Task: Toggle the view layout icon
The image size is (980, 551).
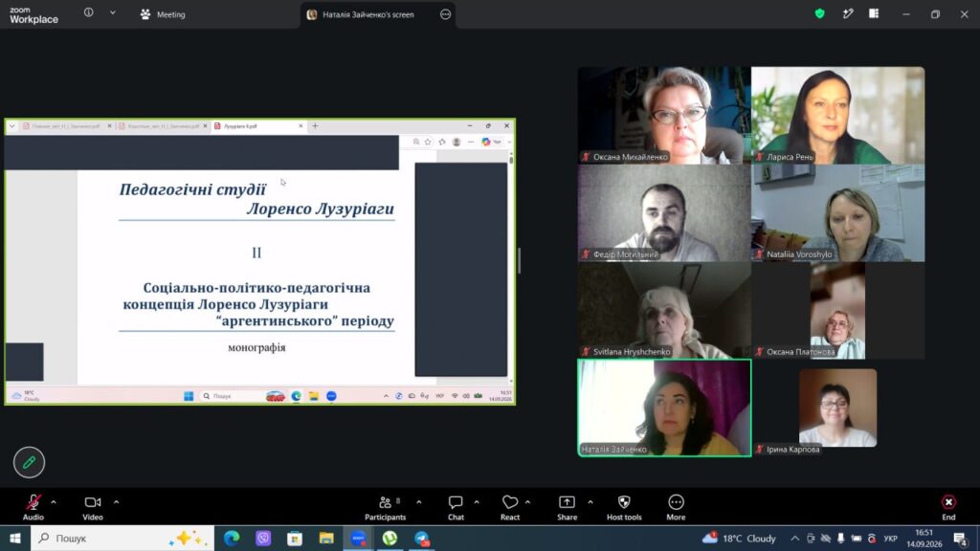Action: click(x=874, y=13)
